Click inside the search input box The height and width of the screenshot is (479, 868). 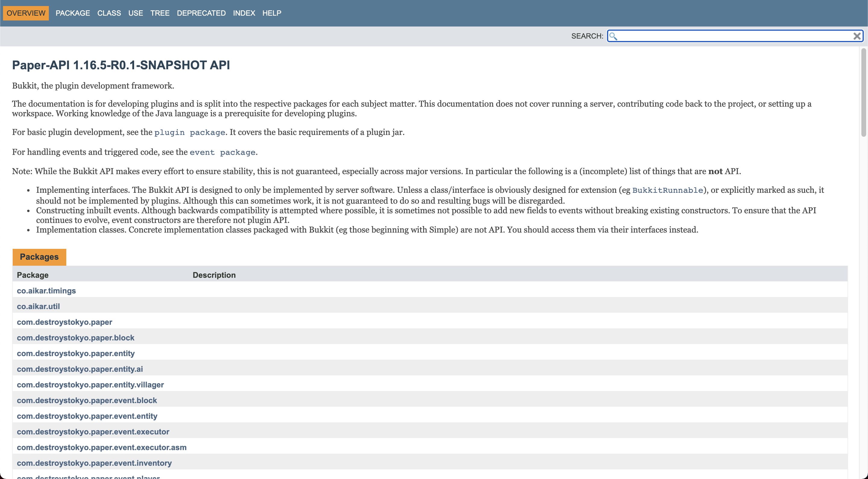pyautogui.click(x=734, y=36)
